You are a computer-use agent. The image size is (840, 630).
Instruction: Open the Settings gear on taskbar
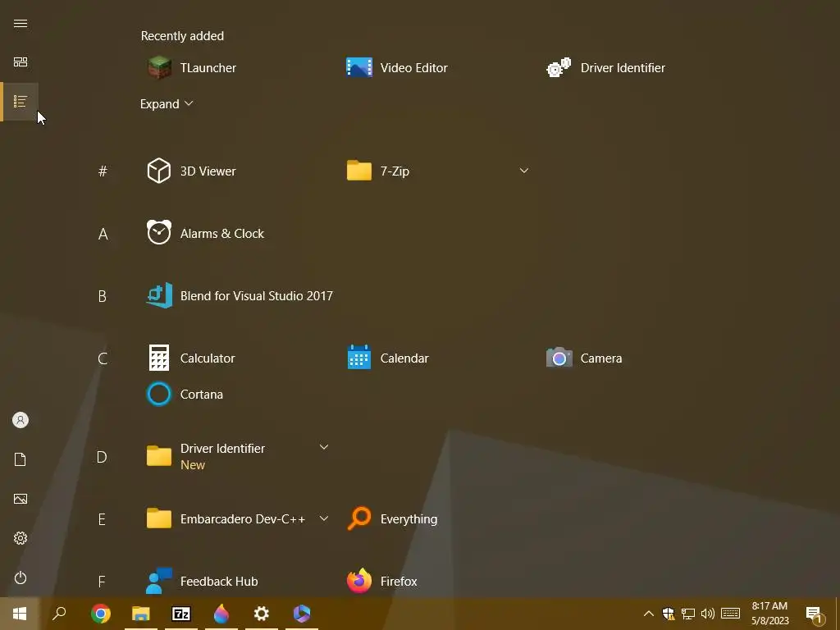262,614
